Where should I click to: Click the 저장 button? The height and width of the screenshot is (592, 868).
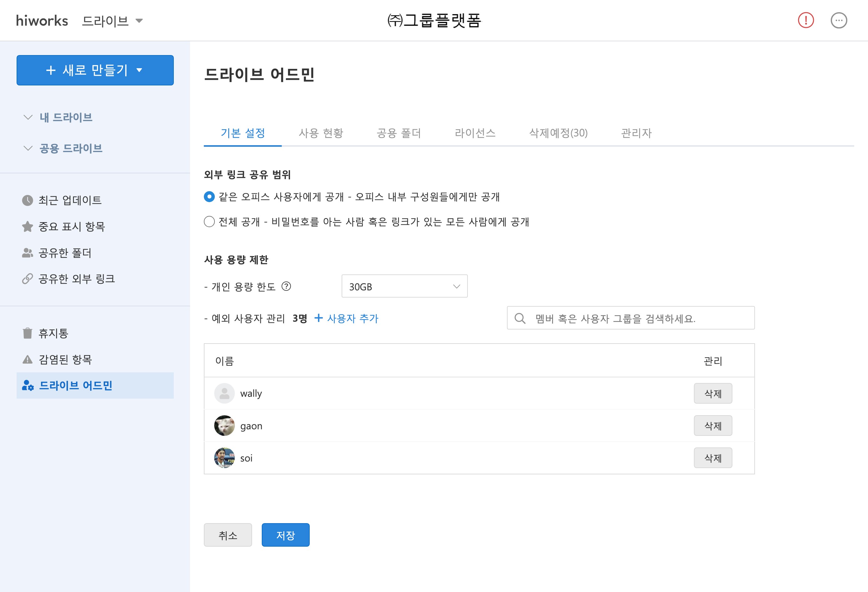pyautogui.click(x=285, y=535)
